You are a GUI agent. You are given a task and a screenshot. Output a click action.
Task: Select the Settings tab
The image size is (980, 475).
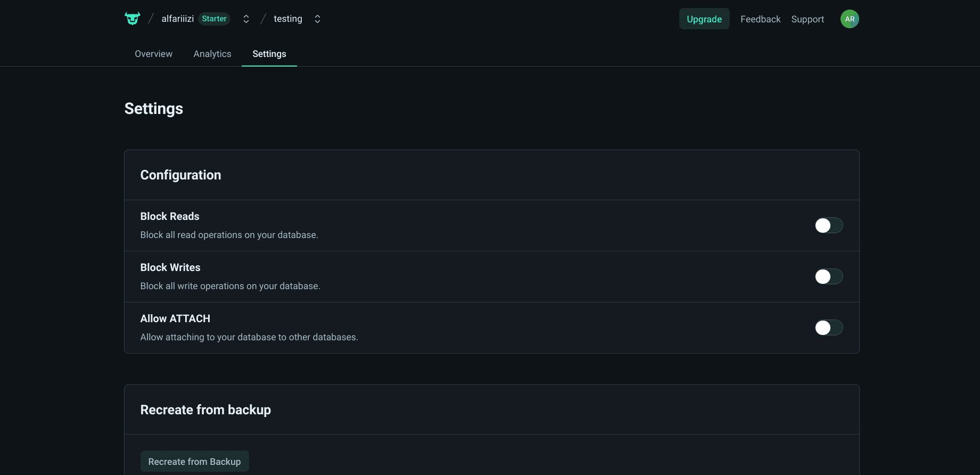(x=269, y=54)
